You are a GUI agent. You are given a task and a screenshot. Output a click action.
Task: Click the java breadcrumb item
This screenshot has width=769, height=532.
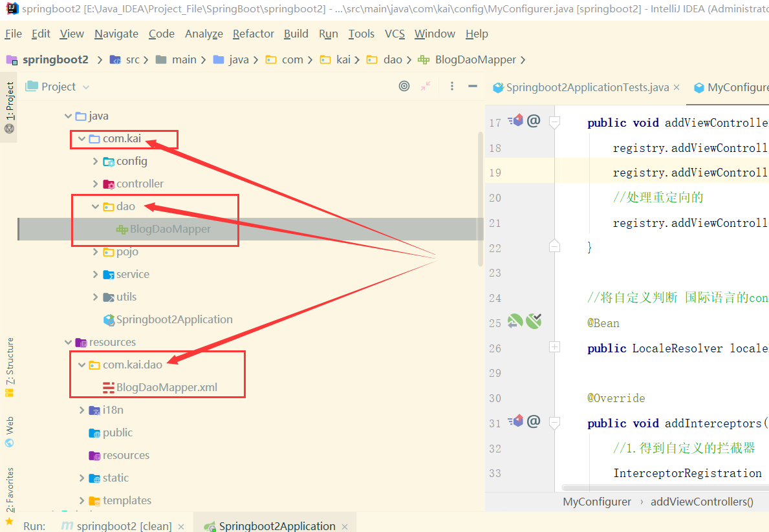[x=239, y=60]
